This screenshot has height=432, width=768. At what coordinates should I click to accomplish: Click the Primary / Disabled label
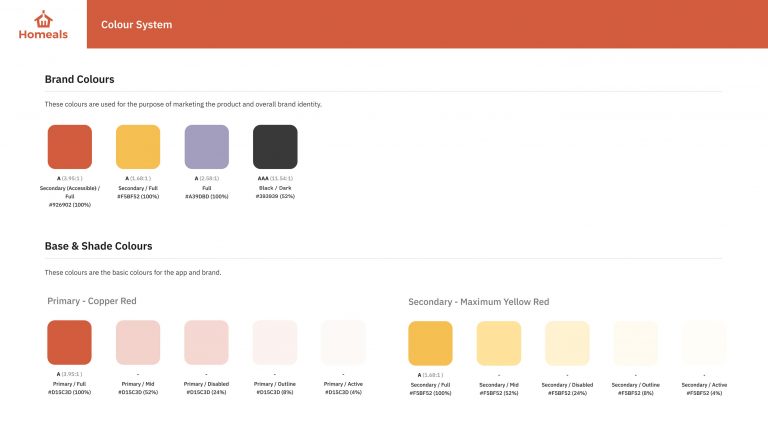tap(206, 384)
